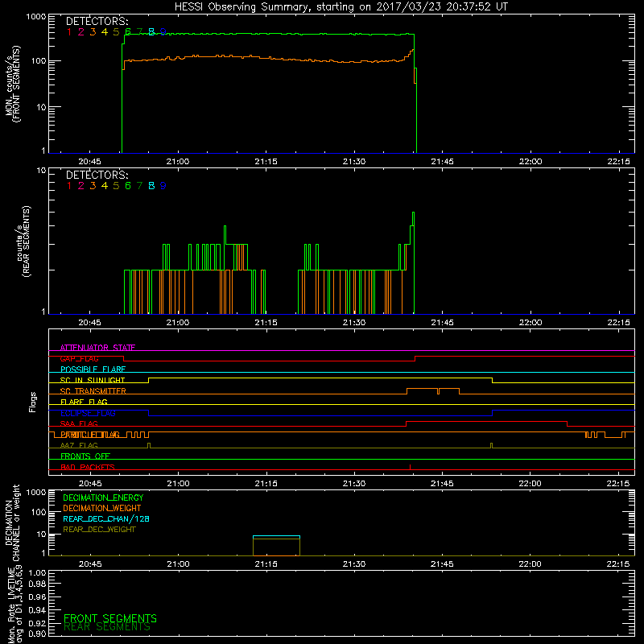Click the tallest green rear-counts peak near 21:40

tap(413, 213)
